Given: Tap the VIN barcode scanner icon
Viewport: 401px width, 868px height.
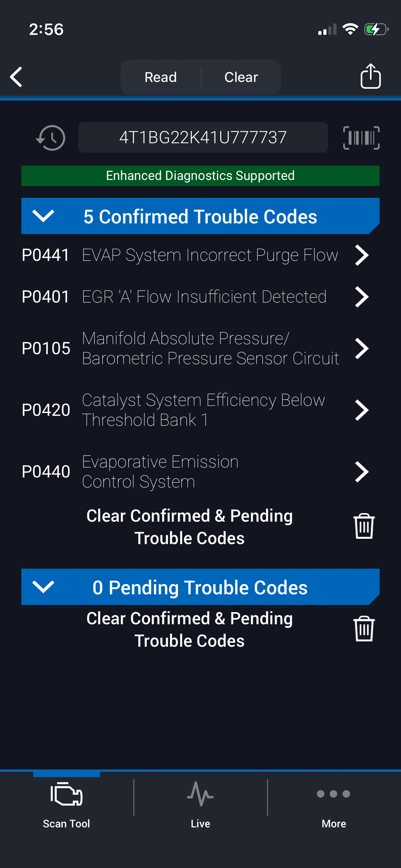Looking at the screenshot, I should pos(361,138).
